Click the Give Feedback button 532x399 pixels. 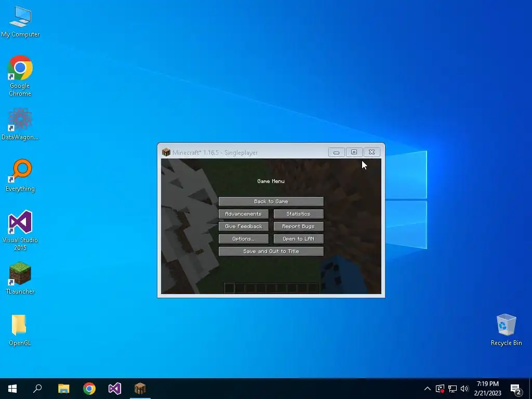[243, 227]
